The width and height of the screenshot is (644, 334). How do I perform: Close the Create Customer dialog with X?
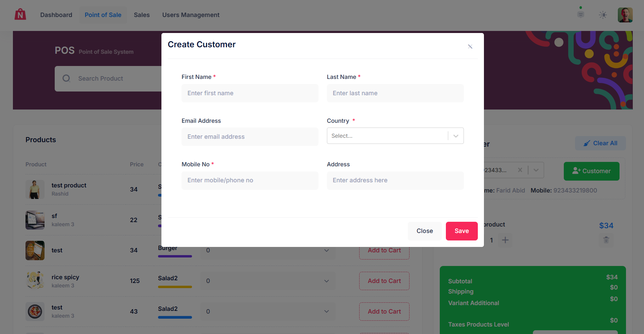[x=470, y=47]
